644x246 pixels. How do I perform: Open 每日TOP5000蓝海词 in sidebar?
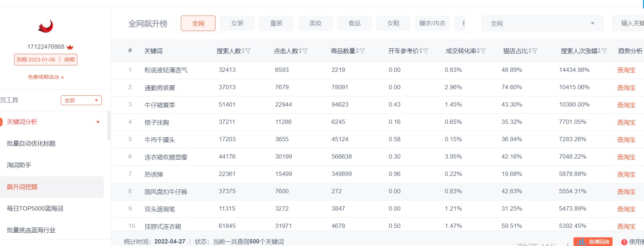[x=35, y=208]
